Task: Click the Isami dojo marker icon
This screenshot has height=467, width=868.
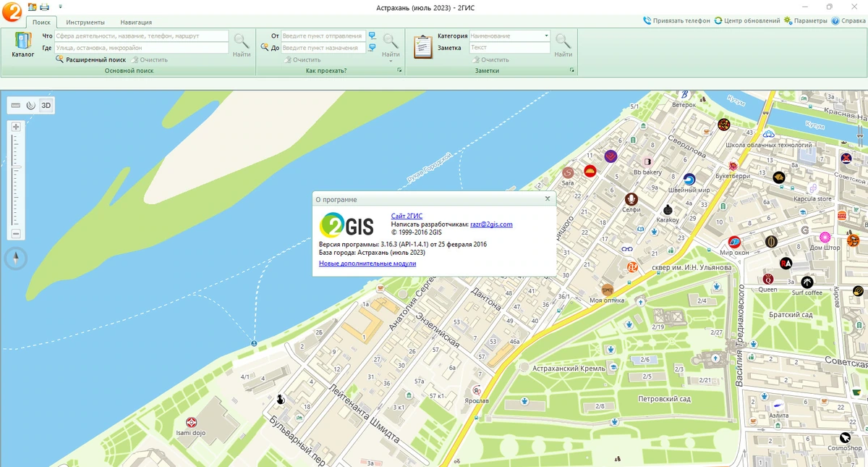Action: tap(192, 423)
